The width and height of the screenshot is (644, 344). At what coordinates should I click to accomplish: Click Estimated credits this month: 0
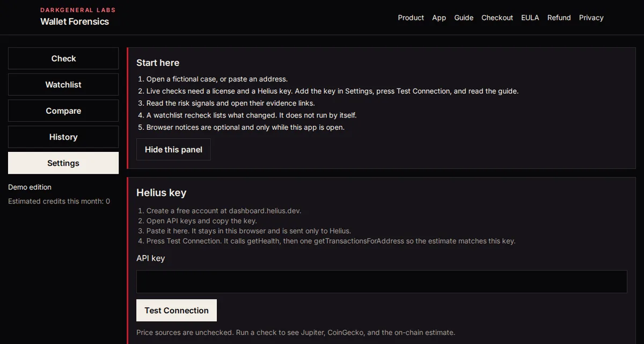59,201
